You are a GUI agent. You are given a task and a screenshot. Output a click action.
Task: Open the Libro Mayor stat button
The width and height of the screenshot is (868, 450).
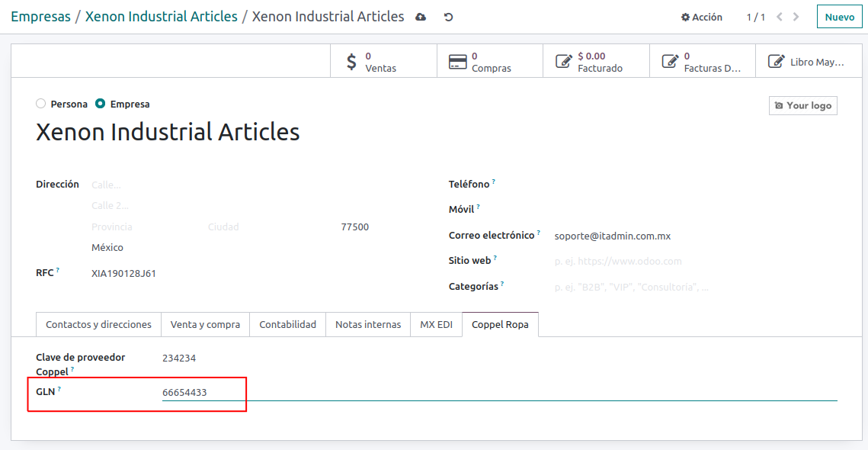[x=806, y=62]
